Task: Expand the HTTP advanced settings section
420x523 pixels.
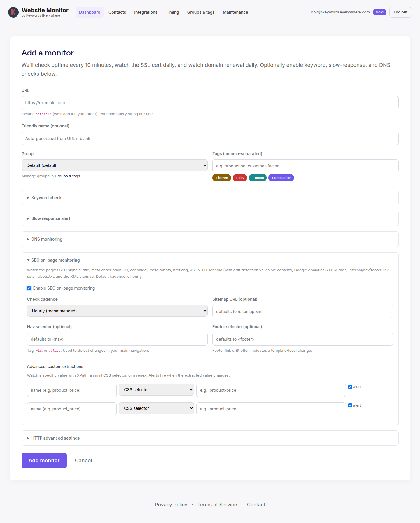Action: tap(210, 438)
